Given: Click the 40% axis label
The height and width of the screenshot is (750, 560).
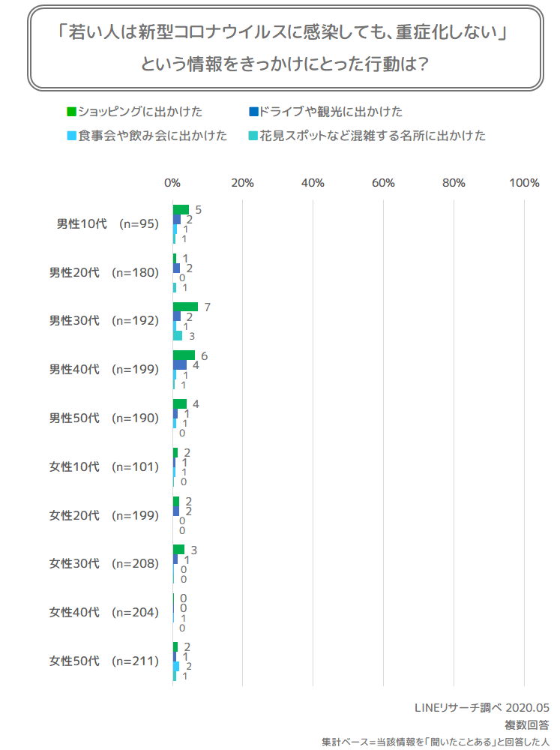Looking at the screenshot, I should (x=313, y=183).
